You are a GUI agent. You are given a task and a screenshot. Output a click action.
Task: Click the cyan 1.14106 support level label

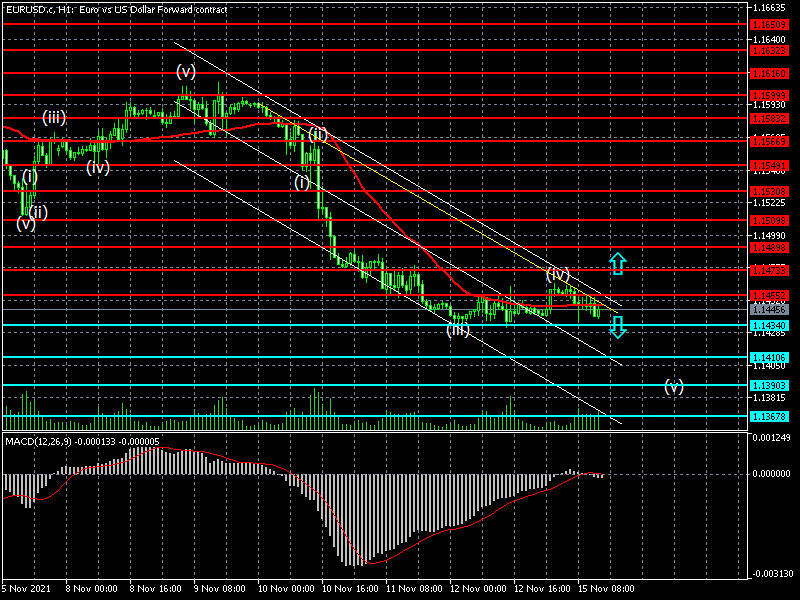(769, 357)
